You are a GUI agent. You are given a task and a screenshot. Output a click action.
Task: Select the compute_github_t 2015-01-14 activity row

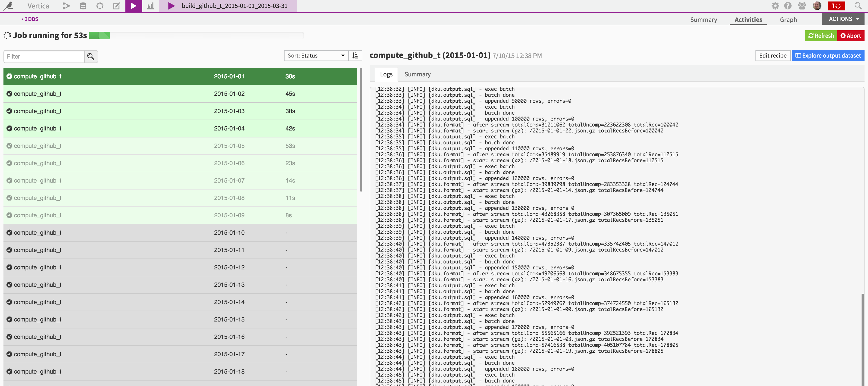[x=180, y=302]
